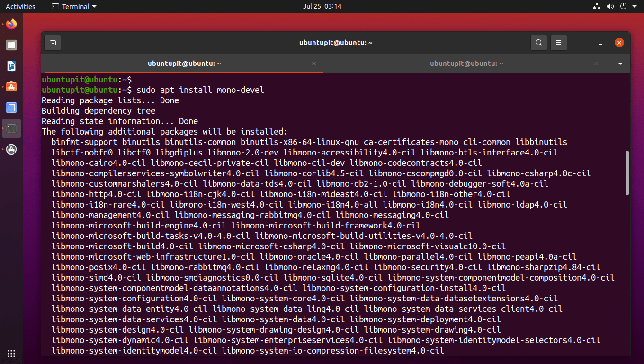Open Firefox from the dock
The image size is (644, 364).
pos(11,24)
